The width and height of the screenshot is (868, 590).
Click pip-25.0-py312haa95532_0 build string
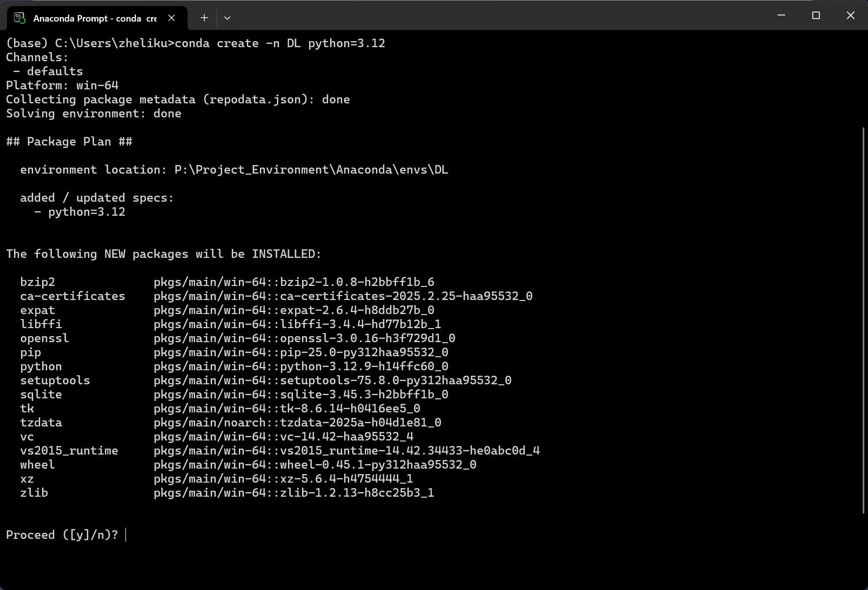coord(364,352)
